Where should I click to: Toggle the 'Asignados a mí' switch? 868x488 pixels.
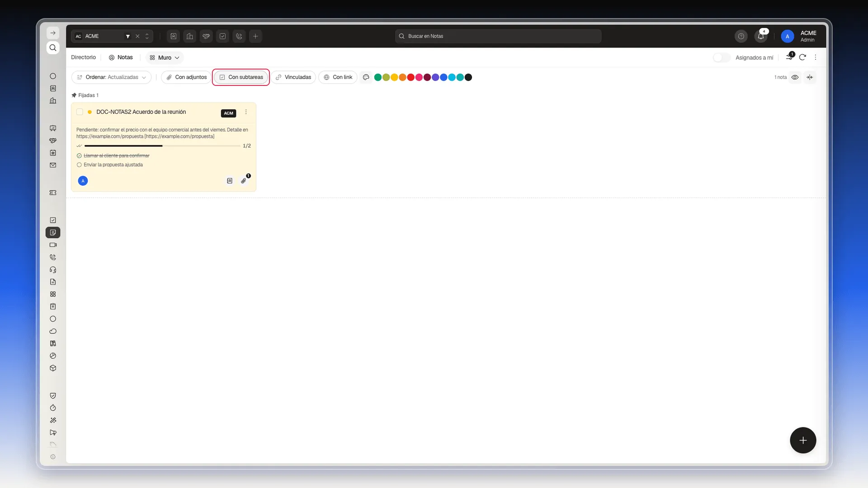tap(722, 57)
